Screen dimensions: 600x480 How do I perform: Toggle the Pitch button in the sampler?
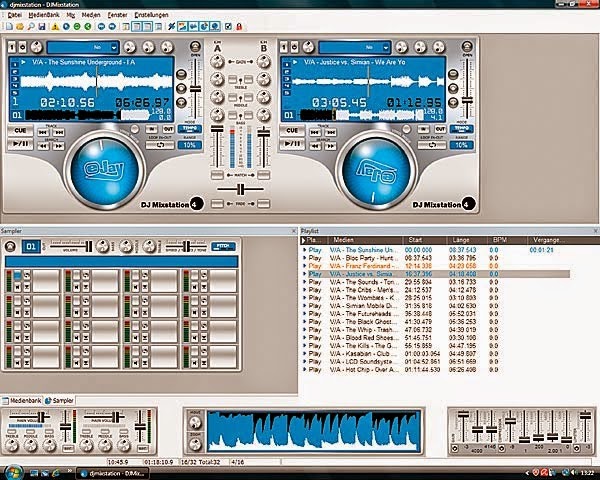(x=223, y=247)
